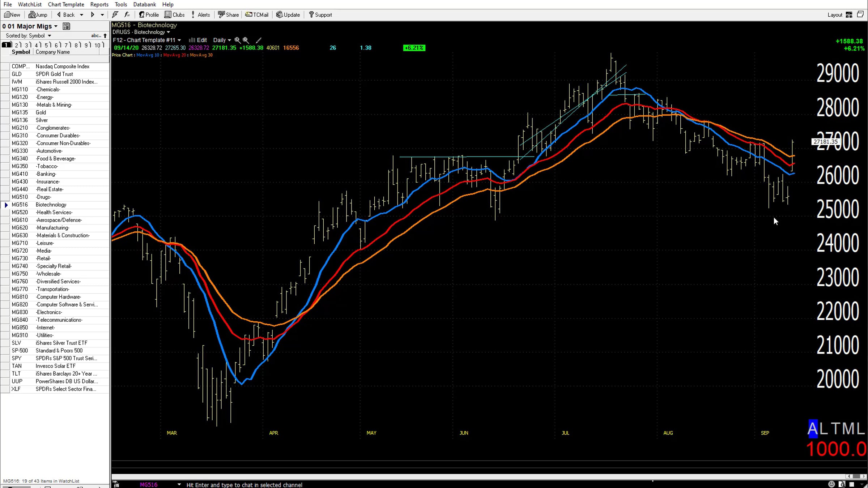Open Alerts from the toolbar
The image size is (868, 488).
pos(200,15)
